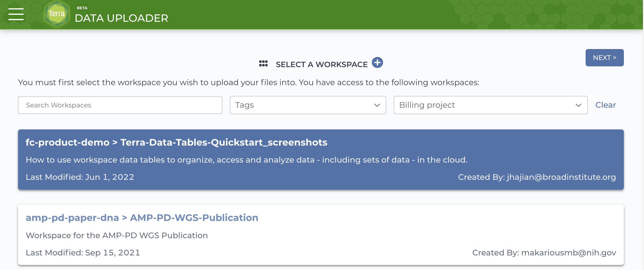Expand the Tags filter dropdown

tap(308, 105)
